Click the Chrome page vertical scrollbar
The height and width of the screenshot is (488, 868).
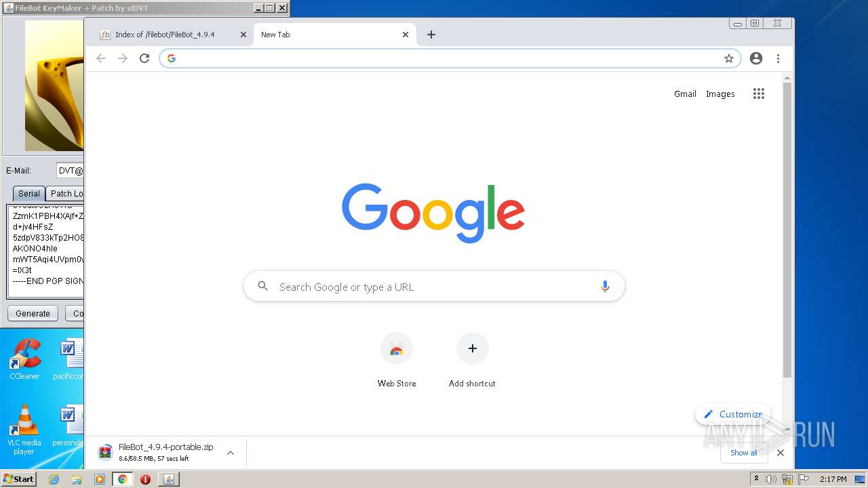pyautogui.click(x=787, y=230)
